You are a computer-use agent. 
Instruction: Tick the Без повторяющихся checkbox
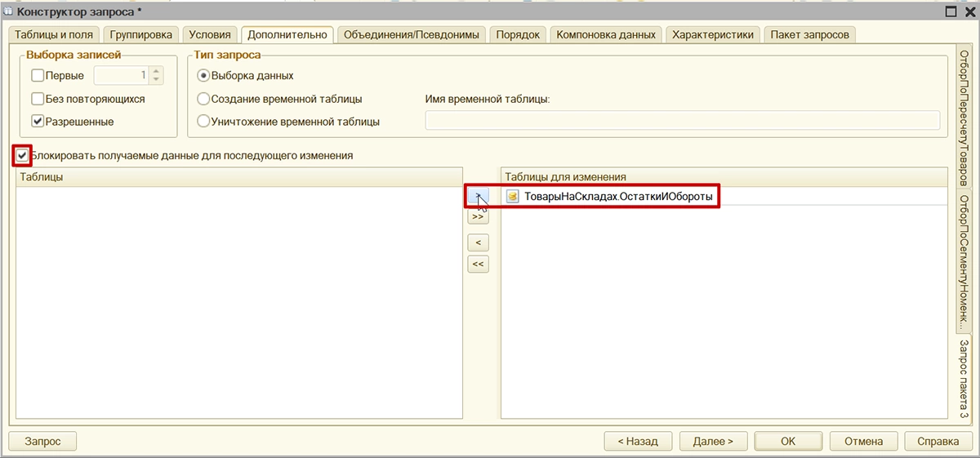click(38, 99)
